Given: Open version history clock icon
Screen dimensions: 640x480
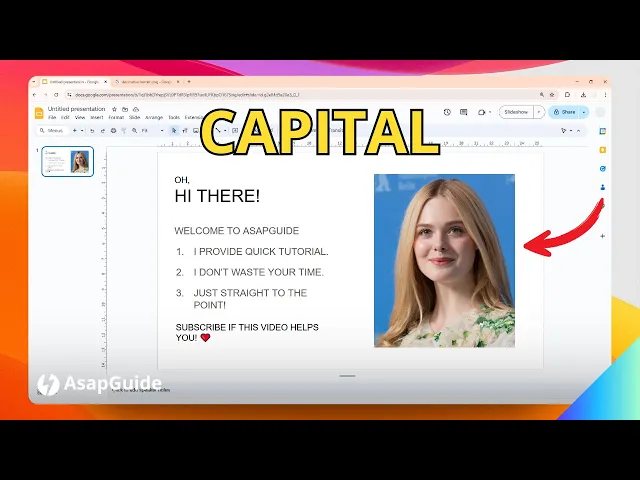Looking at the screenshot, I should click(x=447, y=112).
